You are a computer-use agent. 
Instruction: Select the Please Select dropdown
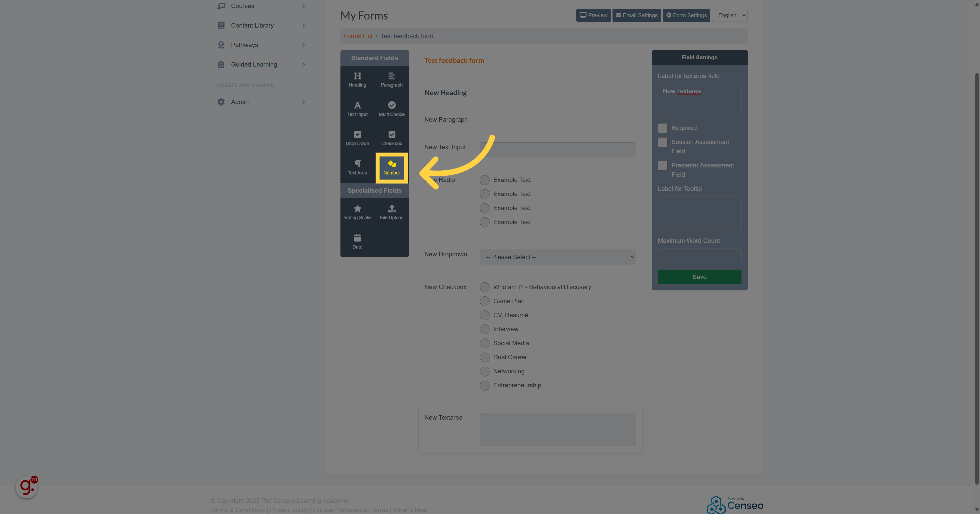click(557, 257)
